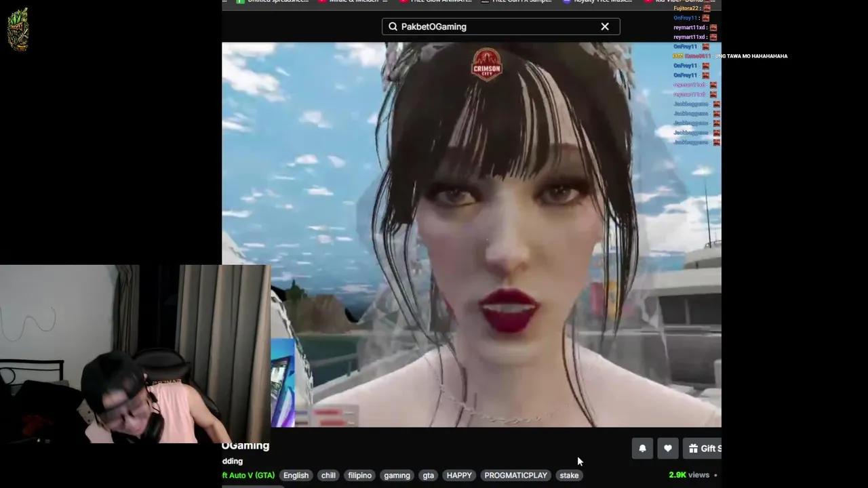The width and height of the screenshot is (868, 488).
Task: Open the chill tag
Action: [x=328, y=475]
